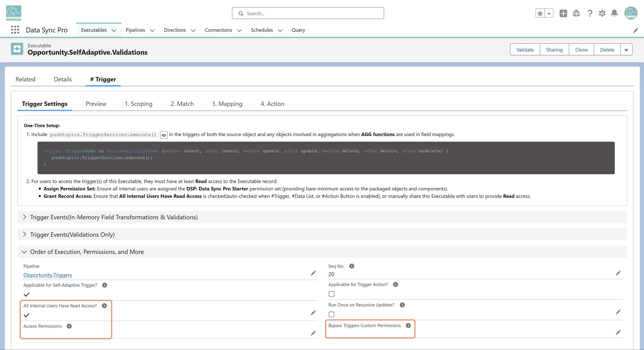The height and width of the screenshot is (350, 644).
Task: Click the eye icon next to pushtopics.TriggerServices.execute()
Action: click(163, 135)
